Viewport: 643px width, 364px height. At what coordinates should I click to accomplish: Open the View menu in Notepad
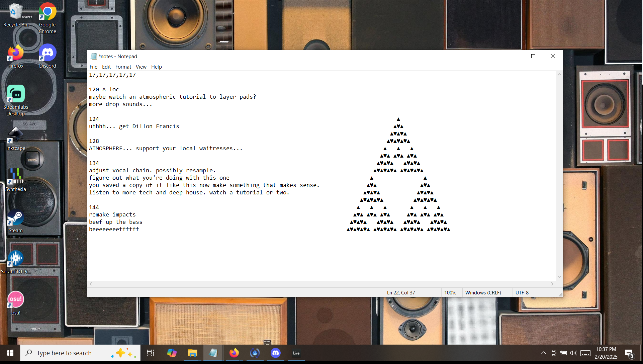[141, 67]
